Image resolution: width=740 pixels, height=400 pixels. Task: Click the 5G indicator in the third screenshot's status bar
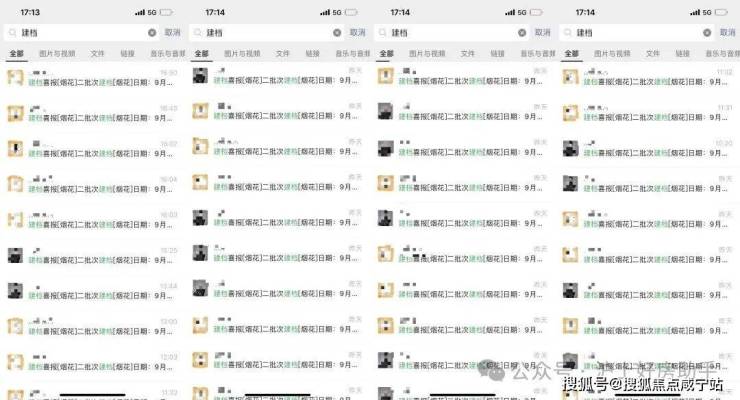(521, 12)
